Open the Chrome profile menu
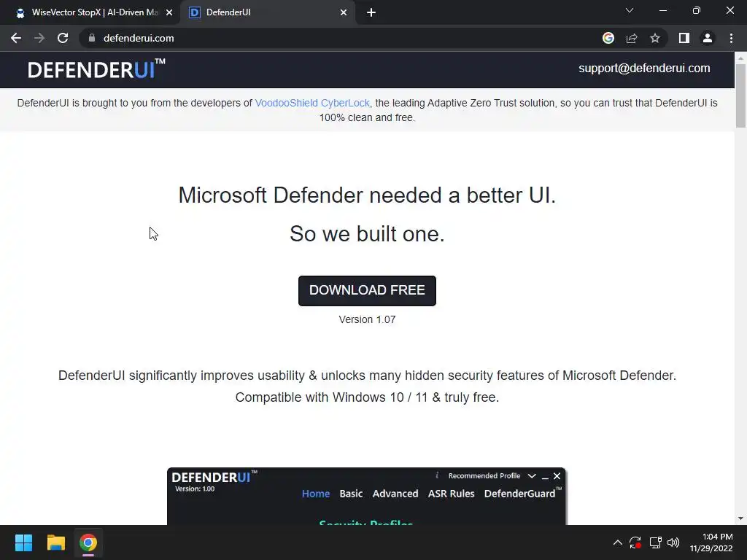 coord(708,38)
